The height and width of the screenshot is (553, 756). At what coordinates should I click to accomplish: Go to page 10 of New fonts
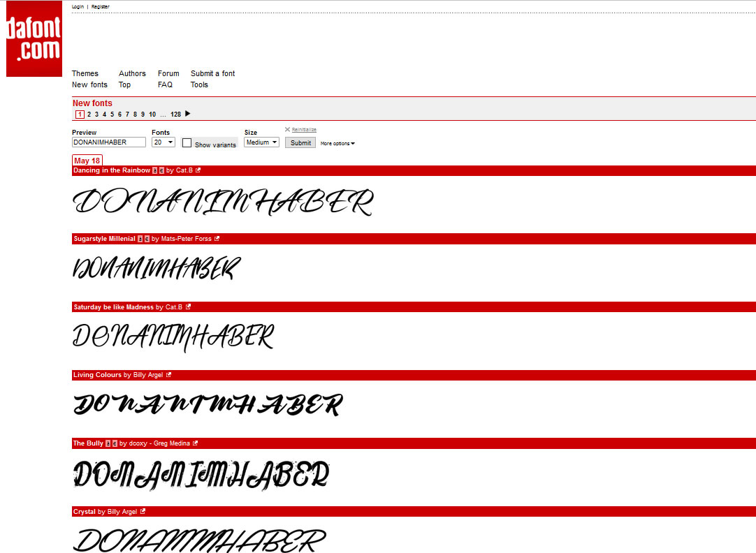click(x=152, y=115)
